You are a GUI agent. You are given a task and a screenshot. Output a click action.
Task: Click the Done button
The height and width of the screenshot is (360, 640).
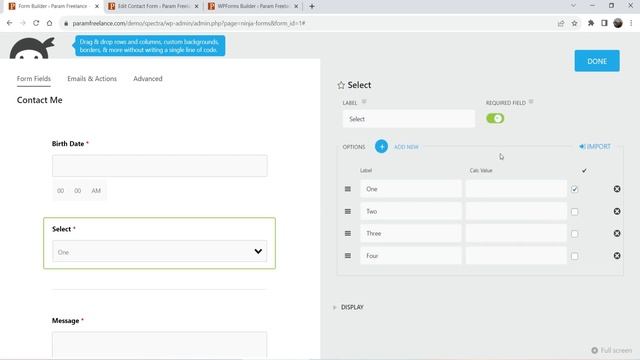597,61
